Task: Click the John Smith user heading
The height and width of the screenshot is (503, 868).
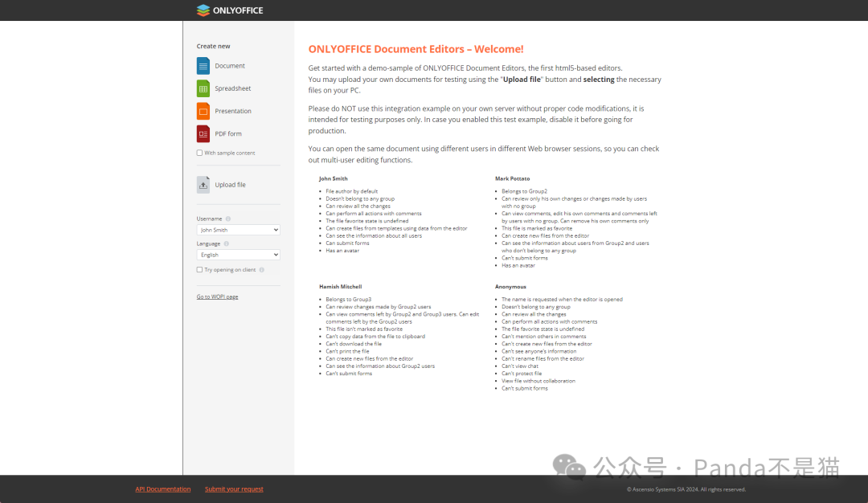Action: point(334,178)
